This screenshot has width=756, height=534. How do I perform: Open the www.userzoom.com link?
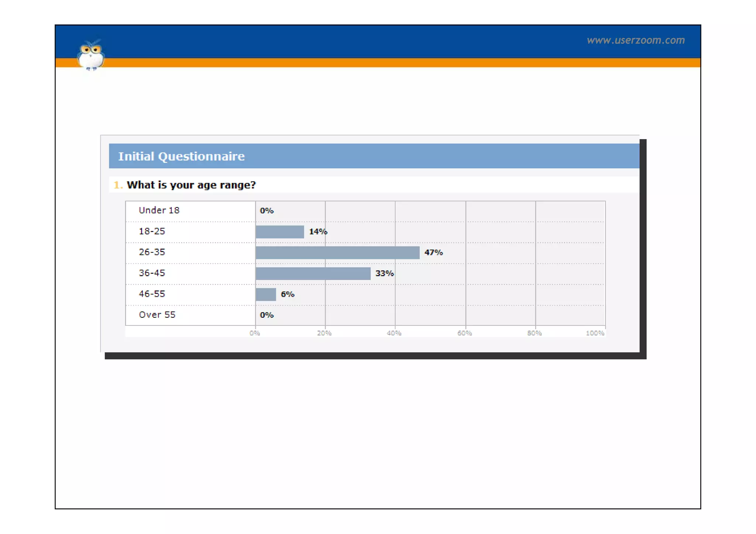point(635,40)
